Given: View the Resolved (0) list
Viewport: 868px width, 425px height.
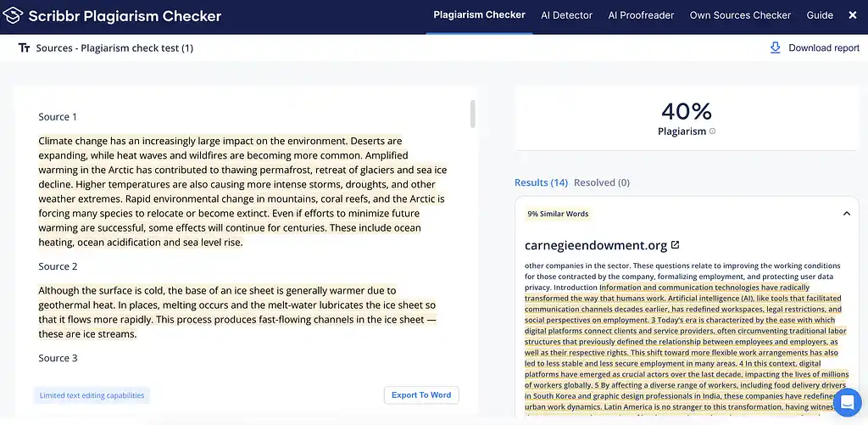Looking at the screenshot, I should click(x=601, y=182).
